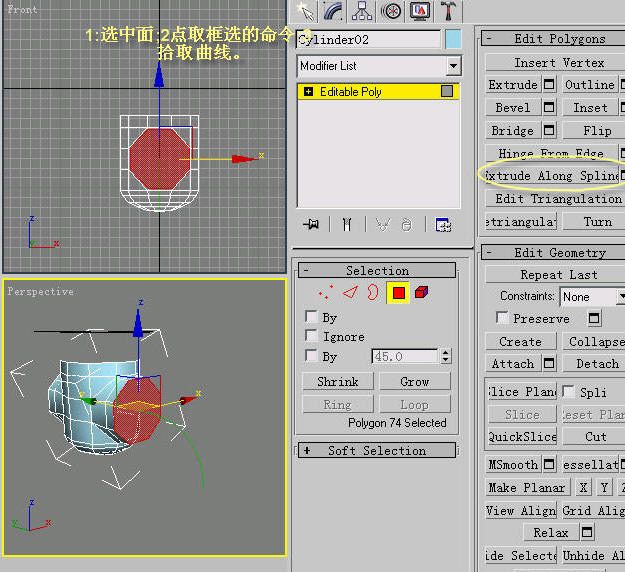Viewport: 625px width, 572px height.
Task: Open the Motion command panel tab
Action: 391,11
